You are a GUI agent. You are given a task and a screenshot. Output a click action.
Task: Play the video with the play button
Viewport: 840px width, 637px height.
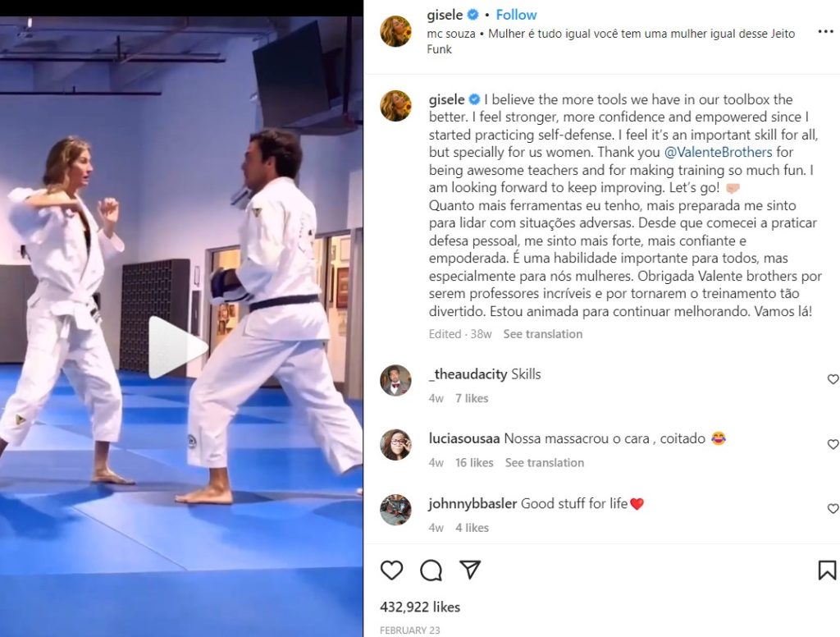coord(177,347)
